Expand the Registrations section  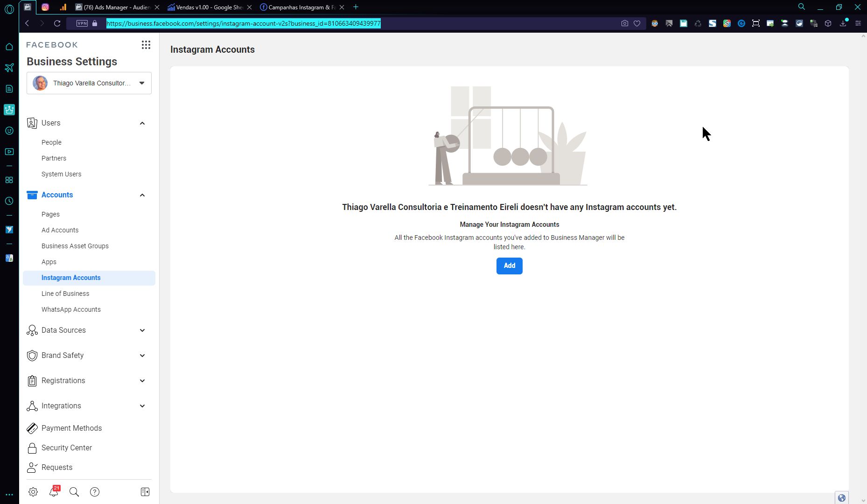coord(142,381)
